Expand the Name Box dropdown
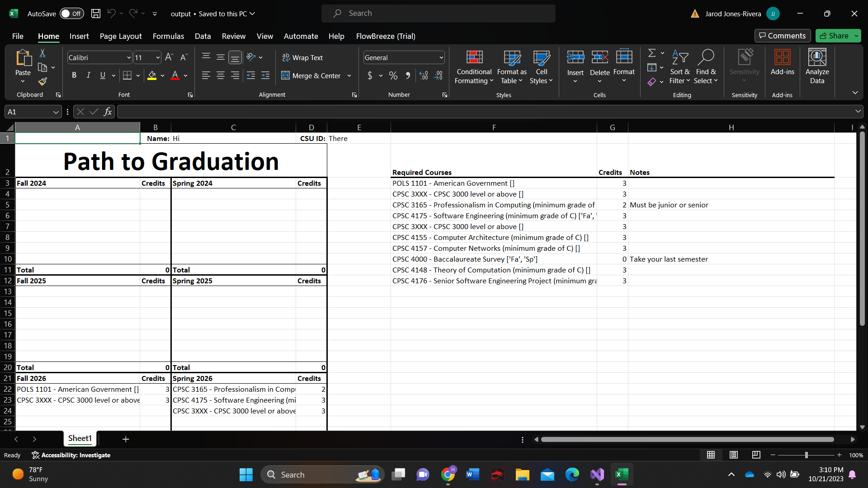This screenshot has width=868, height=488. coord(56,112)
